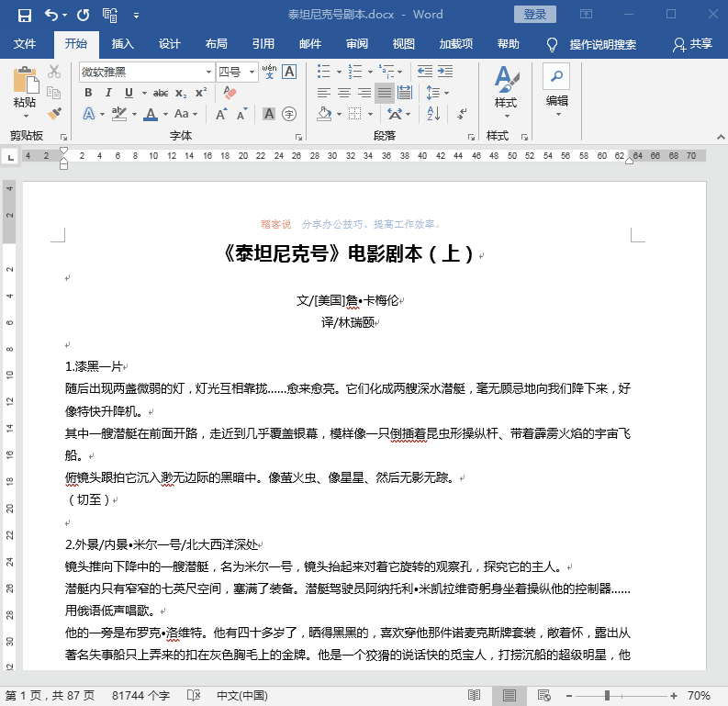Increase font size with the A▲ icon
728x706 pixels.
click(221, 114)
